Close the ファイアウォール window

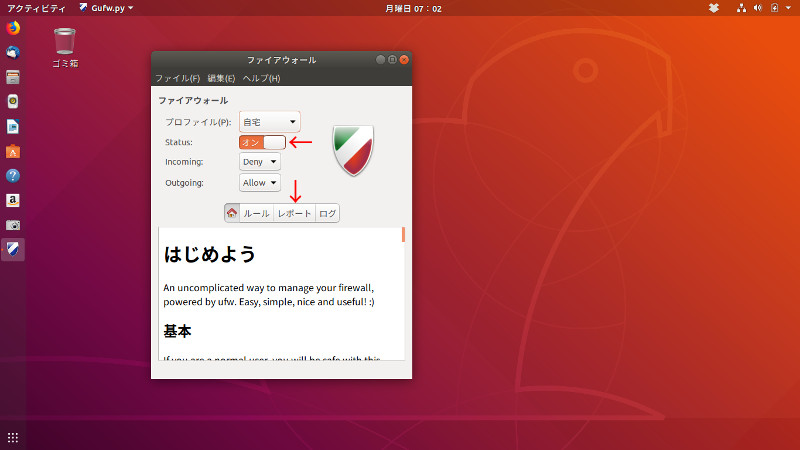coord(404,60)
